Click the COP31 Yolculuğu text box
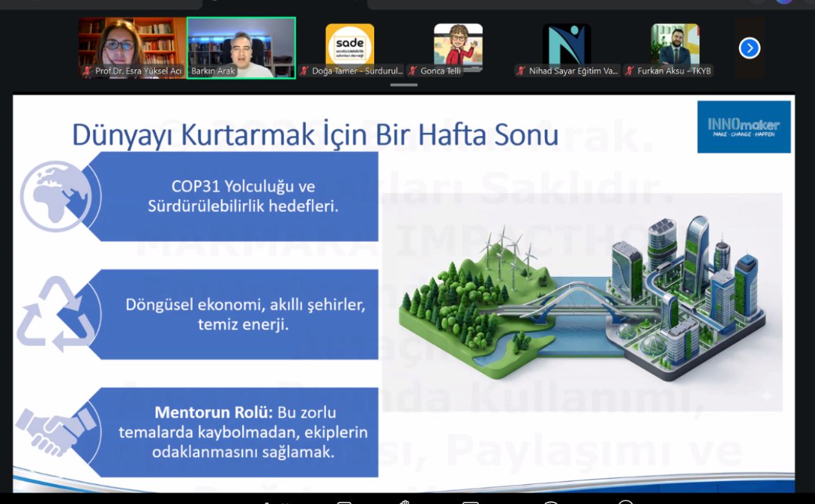Image resolution: width=815 pixels, height=504 pixels. (243, 196)
